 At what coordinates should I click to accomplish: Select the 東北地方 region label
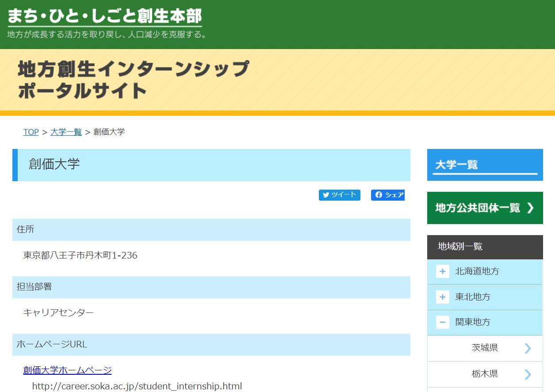click(x=473, y=297)
